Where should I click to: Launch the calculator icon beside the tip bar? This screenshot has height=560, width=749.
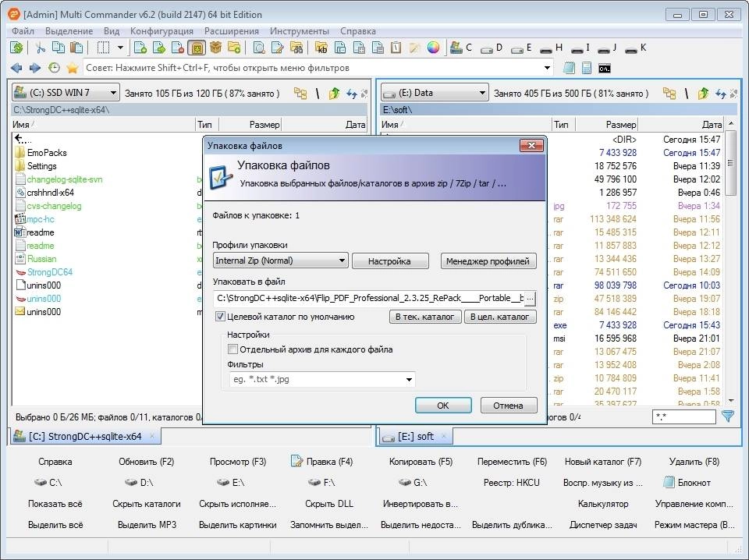(586, 69)
